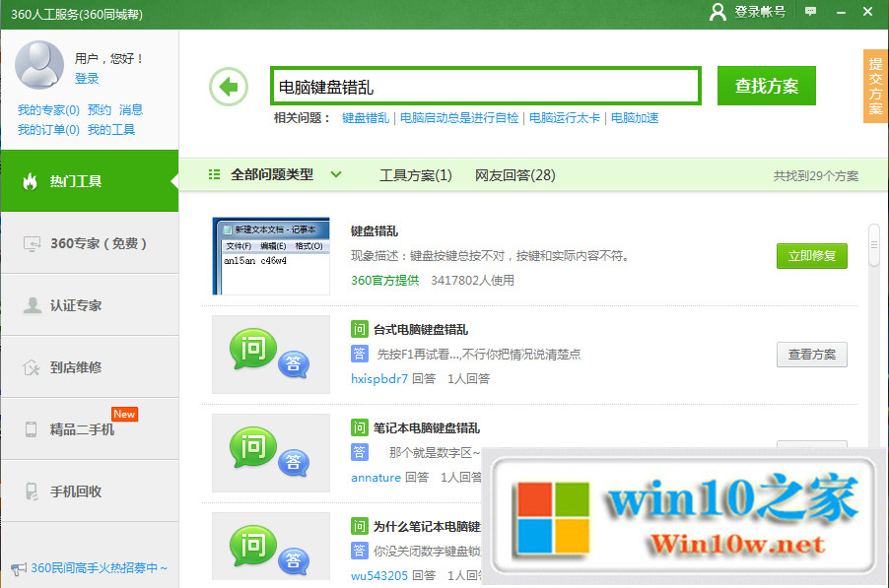This screenshot has width=889, height=588.
Task: Click the 登录 link under user greeting
Action: coord(87,79)
